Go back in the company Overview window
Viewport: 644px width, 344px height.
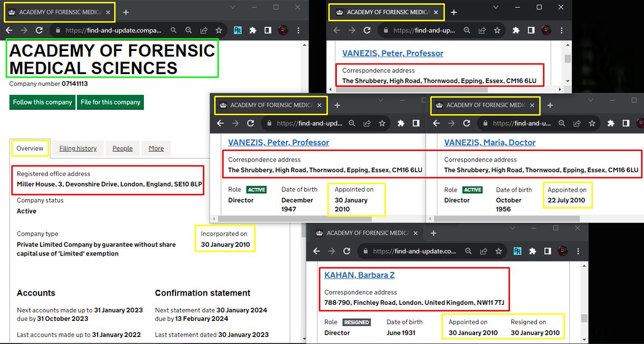[9, 31]
